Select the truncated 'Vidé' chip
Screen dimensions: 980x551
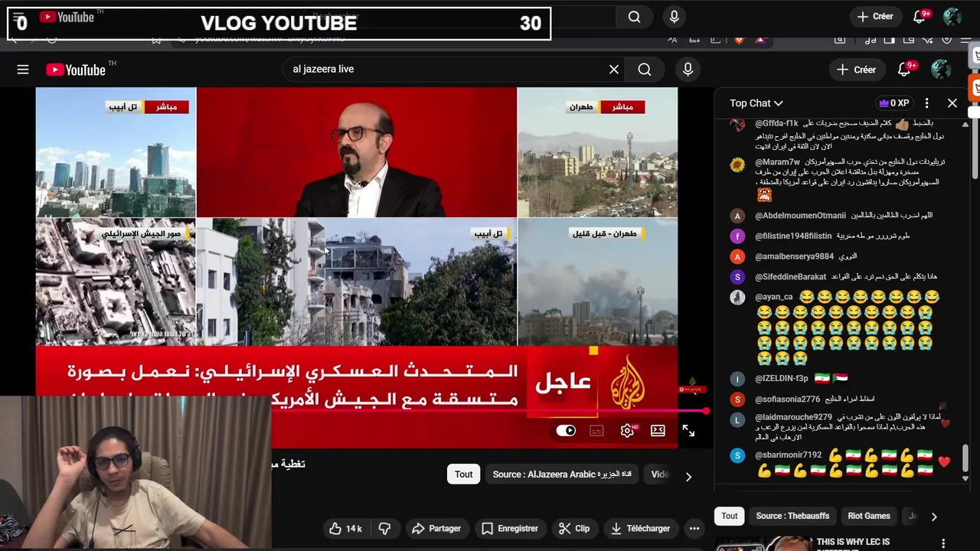click(x=660, y=474)
